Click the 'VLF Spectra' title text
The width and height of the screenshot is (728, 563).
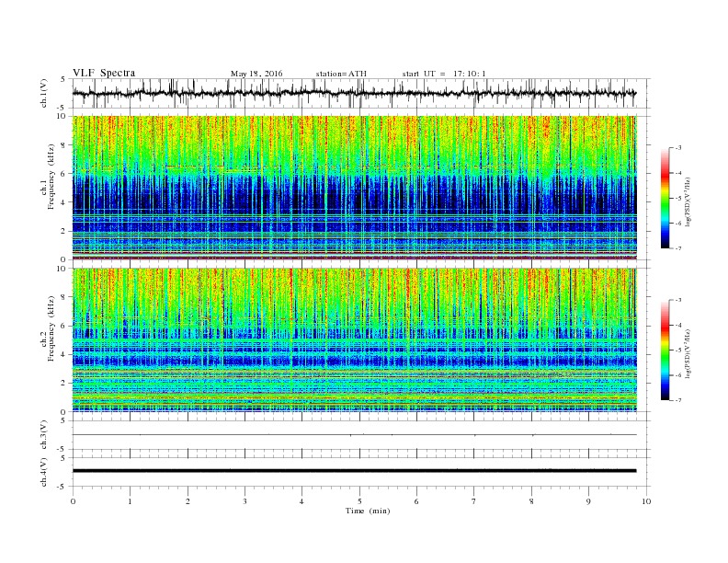(x=104, y=73)
